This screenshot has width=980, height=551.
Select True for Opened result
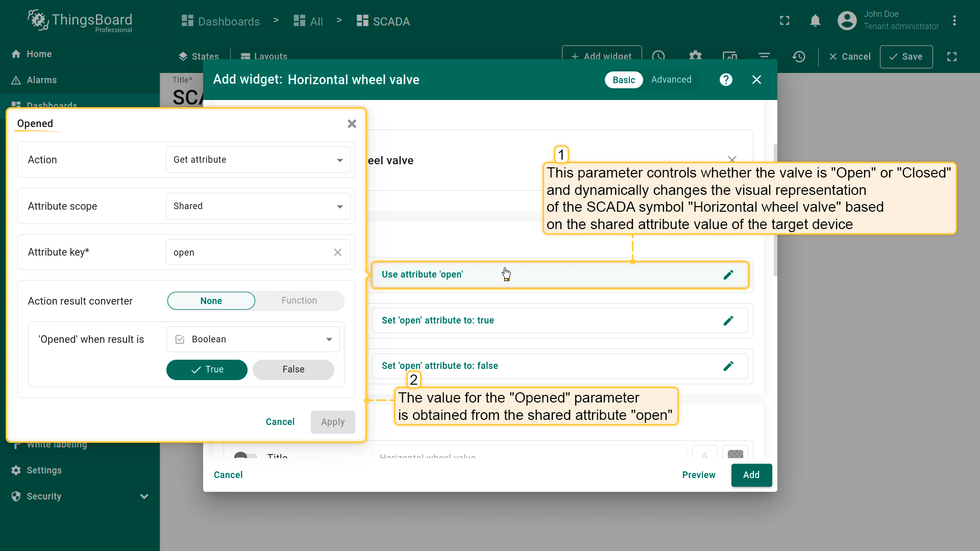(207, 370)
